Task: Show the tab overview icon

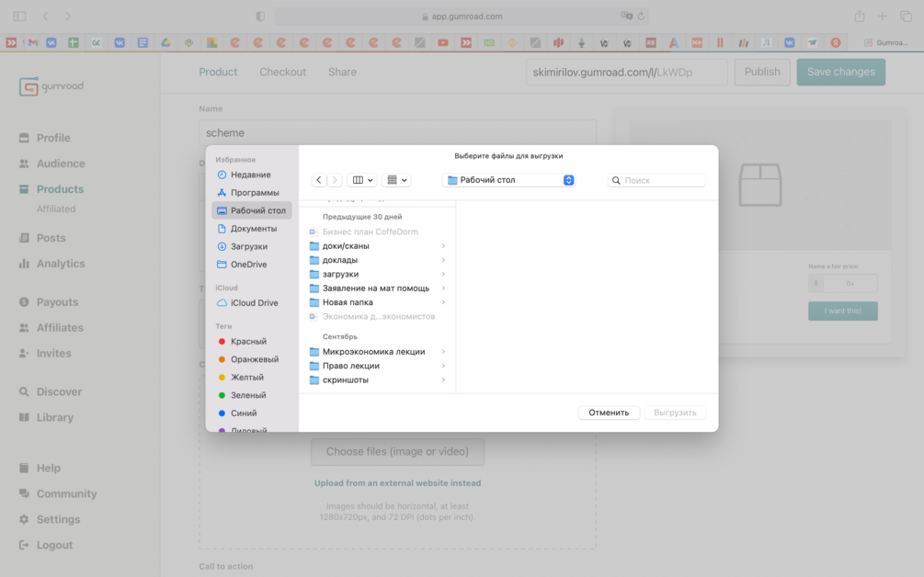Action: pyautogui.click(x=907, y=17)
